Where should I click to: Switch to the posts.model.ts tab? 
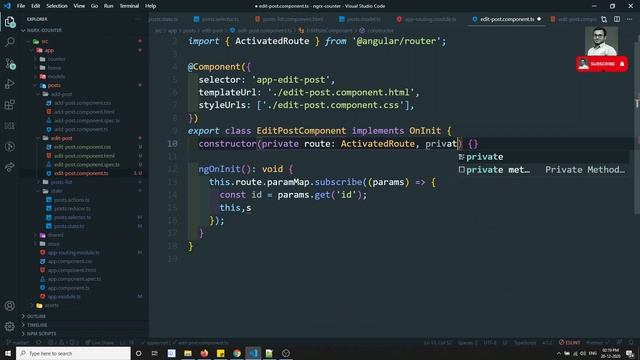click(x=360, y=19)
